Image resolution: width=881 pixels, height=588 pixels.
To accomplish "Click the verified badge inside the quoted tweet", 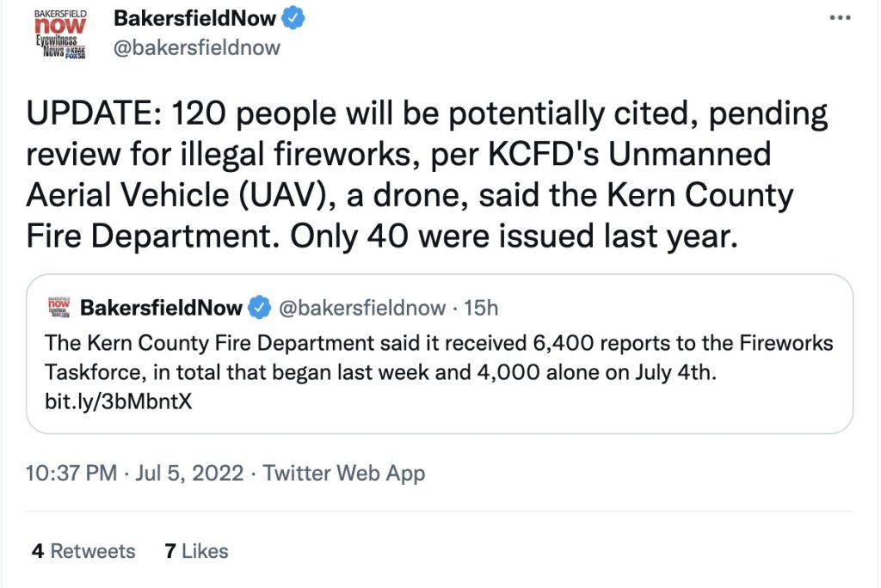I will tap(257, 307).
